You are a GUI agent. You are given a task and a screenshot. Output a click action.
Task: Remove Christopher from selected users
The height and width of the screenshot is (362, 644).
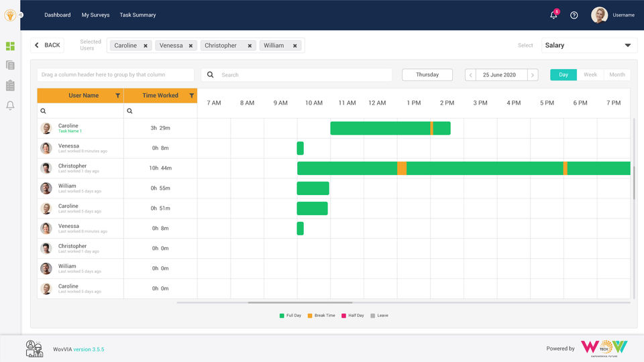[250, 46]
